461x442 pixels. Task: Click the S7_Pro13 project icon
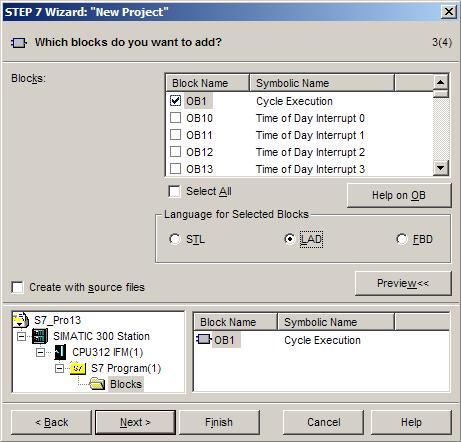tap(21, 320)
